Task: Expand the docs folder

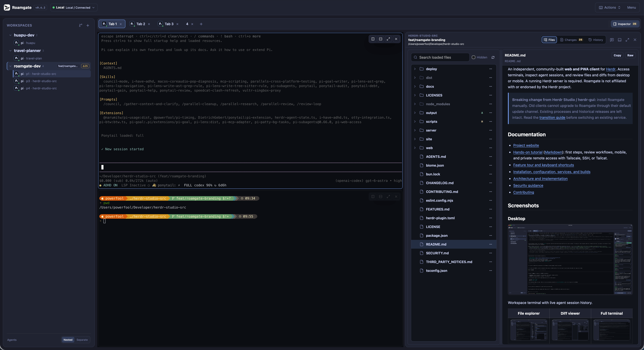Action: (x=415, y=86)
